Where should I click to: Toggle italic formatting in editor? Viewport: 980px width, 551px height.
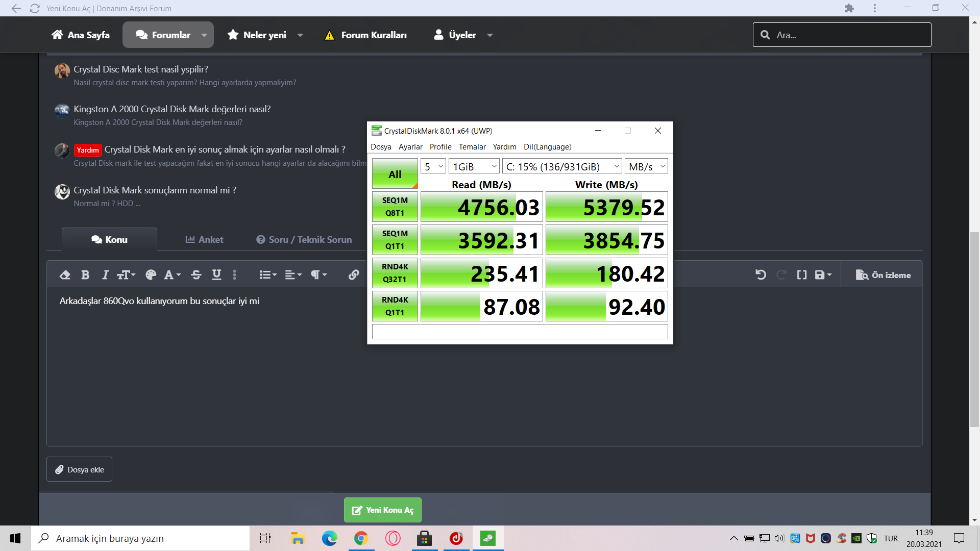(x=105, y=275)
